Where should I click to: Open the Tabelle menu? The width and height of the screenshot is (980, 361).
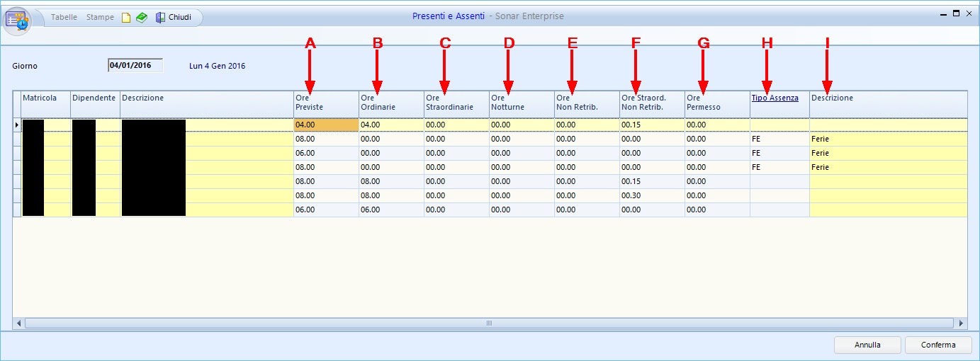[64, 17]
